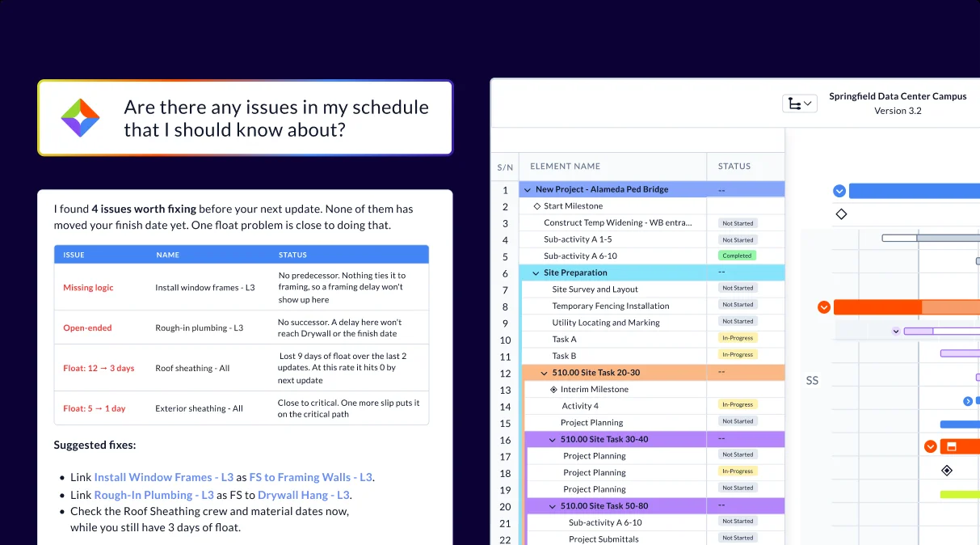Click the Springfield Data Center Campus title
This screenshot has width=980, height=545.
pos(898,96)
